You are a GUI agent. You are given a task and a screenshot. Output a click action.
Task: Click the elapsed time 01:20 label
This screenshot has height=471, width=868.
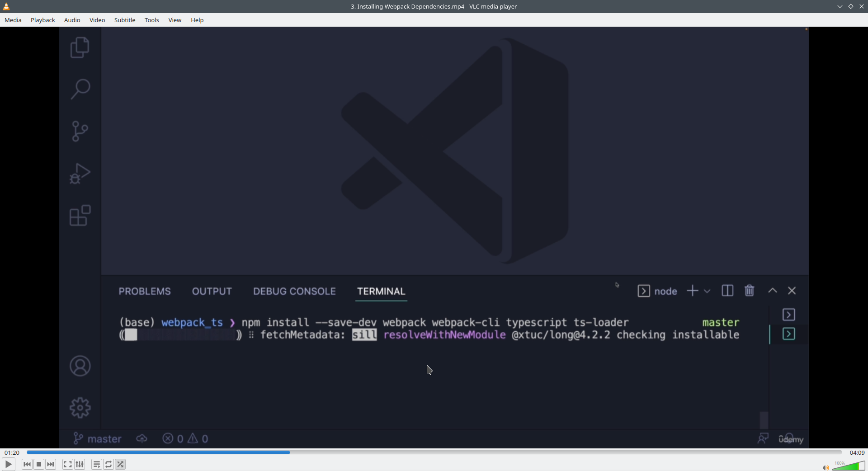[12, 452]
